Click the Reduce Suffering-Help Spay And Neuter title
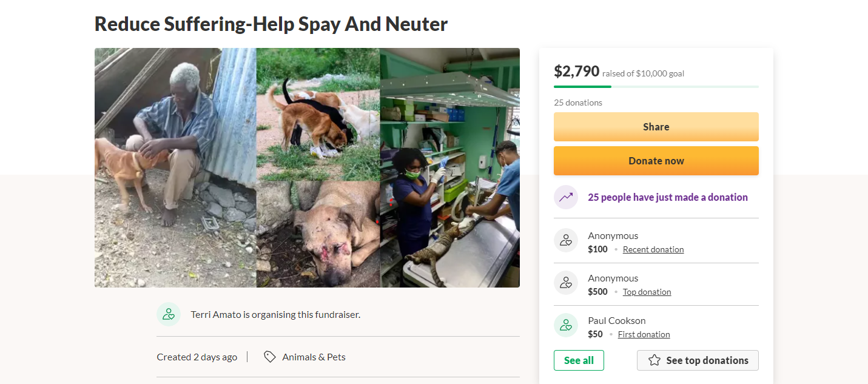The image size is (868, 384). (x=271, y=24)
